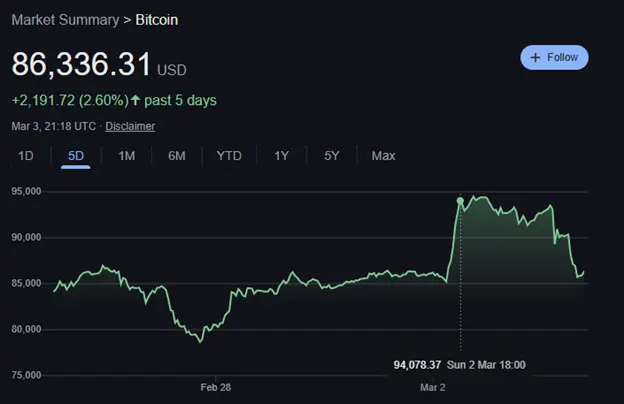Select the 5D time range tab
The width and height of the screenshot is (624, 404).
[x=76, y=156]
